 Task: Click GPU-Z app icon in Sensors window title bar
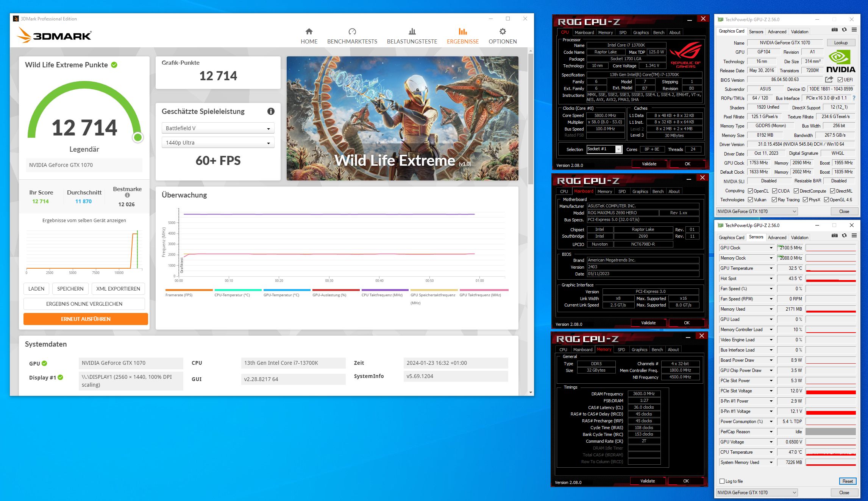721,226
